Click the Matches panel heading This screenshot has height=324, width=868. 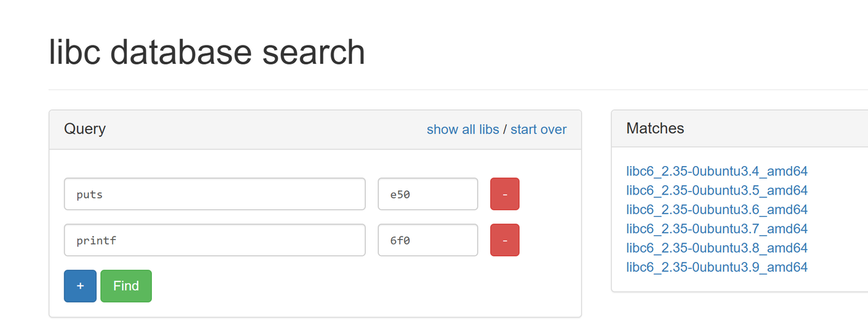(655, 128)
